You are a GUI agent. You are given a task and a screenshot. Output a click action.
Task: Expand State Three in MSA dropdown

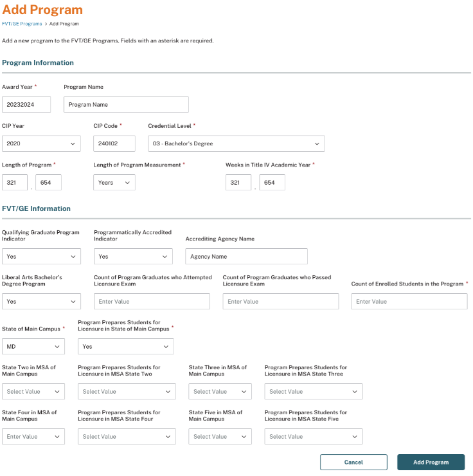[x=220, y=391]
